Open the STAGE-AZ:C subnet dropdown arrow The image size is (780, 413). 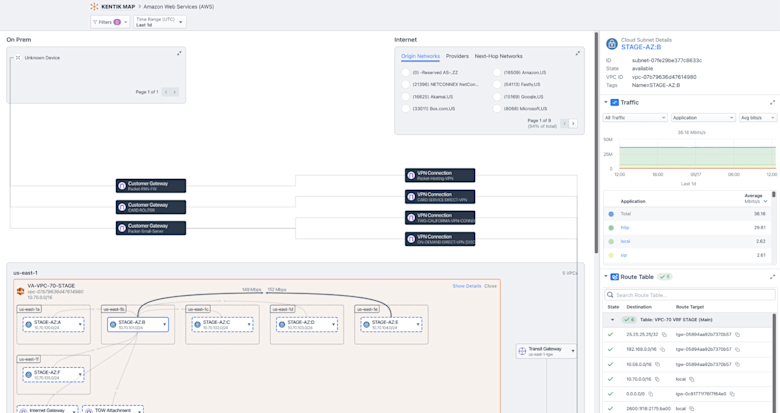[x=249, y=325]
